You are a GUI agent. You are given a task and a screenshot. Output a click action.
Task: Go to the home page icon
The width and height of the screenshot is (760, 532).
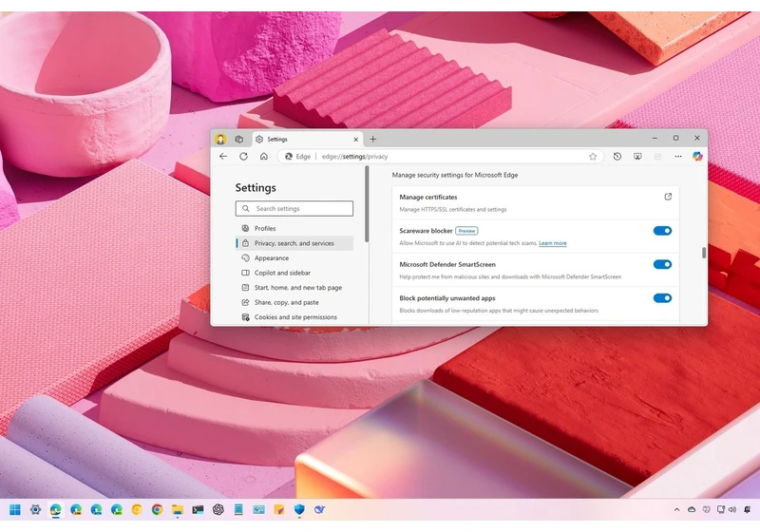click(x=264, y=157)
